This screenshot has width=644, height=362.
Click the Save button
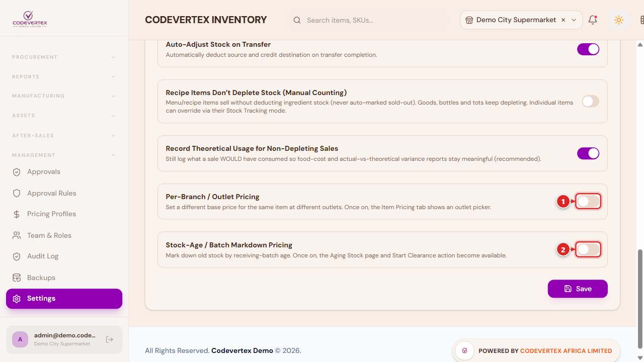pos(578,289)
